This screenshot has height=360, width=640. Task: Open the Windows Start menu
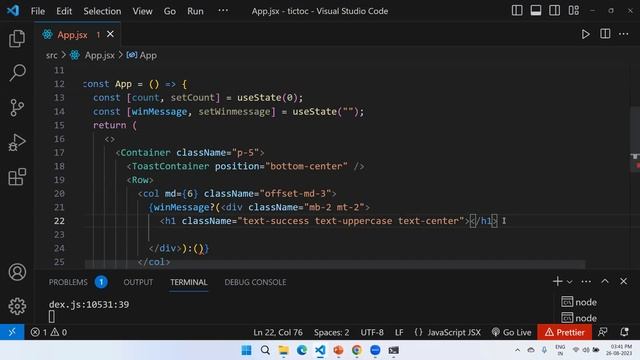(246, 350)
